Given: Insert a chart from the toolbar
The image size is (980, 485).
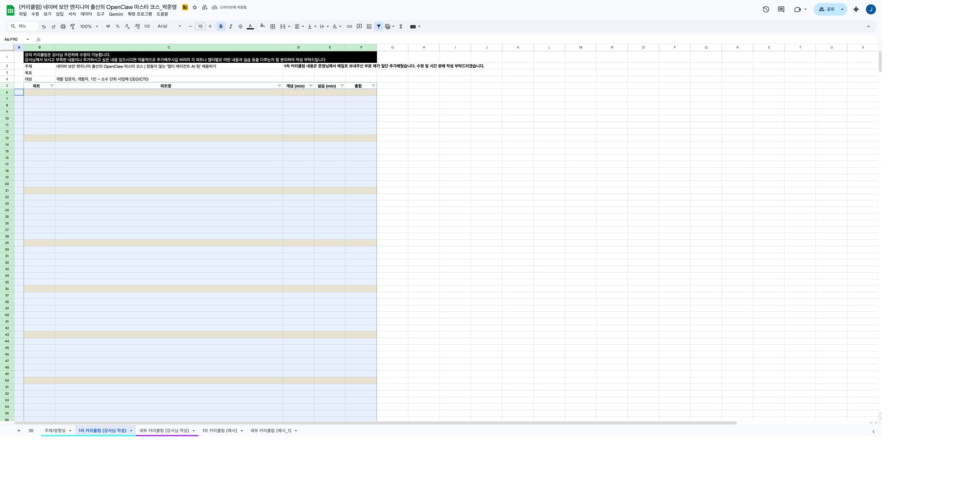Looking at the screenshot, I should click(x=369, y=26).
